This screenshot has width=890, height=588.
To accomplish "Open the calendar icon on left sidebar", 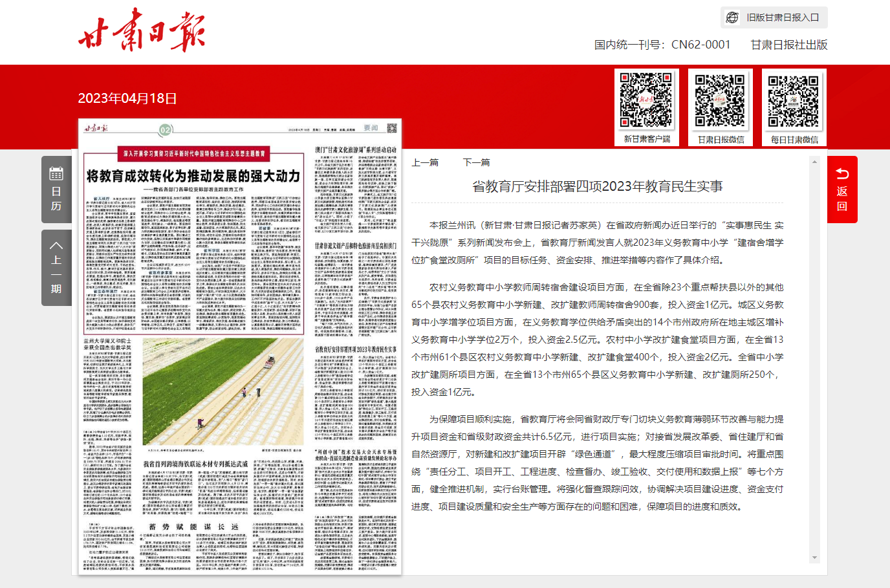I will pyautogui.click(x=56, y=173).
